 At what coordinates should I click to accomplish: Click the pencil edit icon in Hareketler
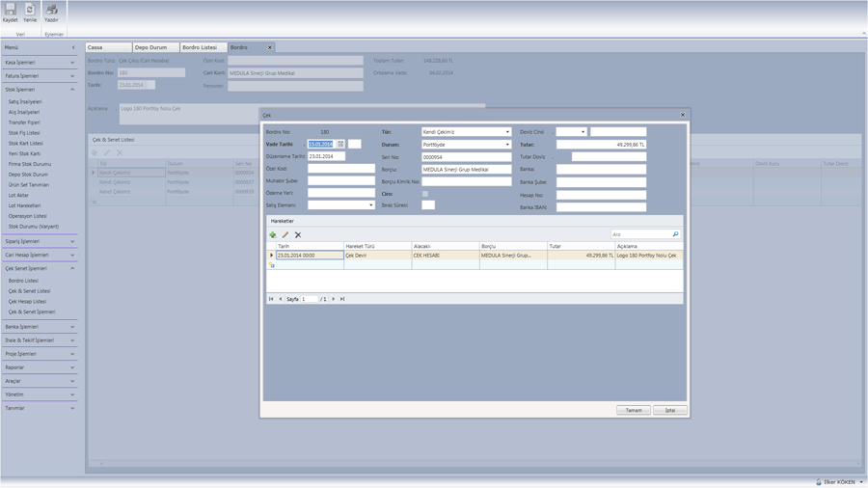click(x=285, y=234)
